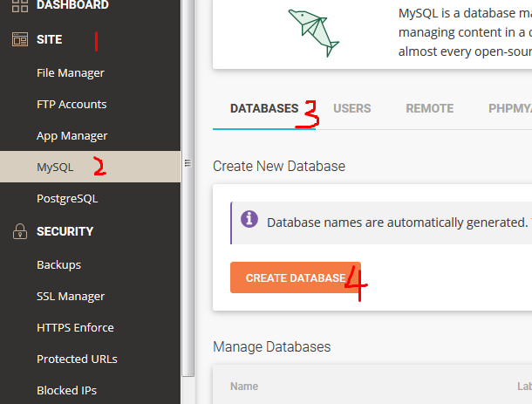The image size is (532, 404).
Task: Select MySQL in the sidebar
Action: (x=55, y=167)
